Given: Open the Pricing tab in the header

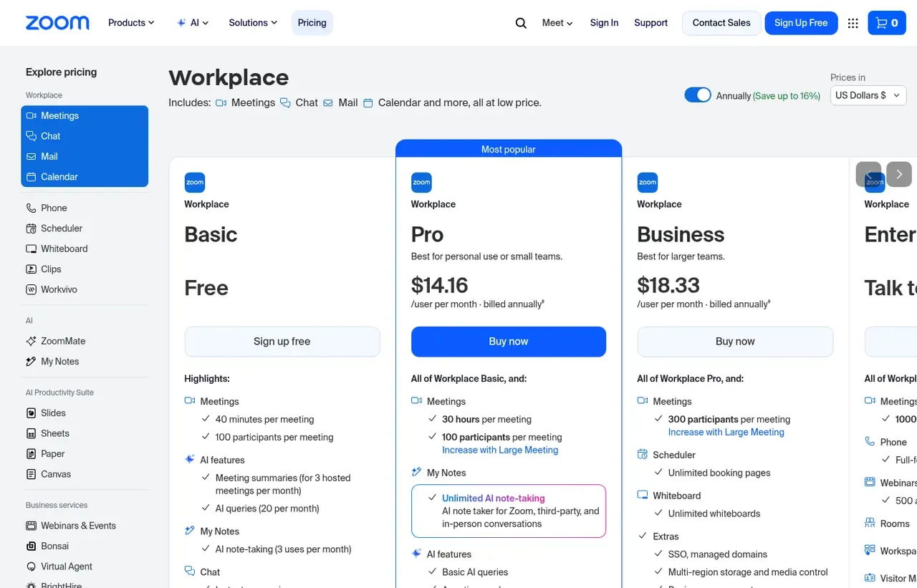Looking at the screenshot, I should point(312,23).
